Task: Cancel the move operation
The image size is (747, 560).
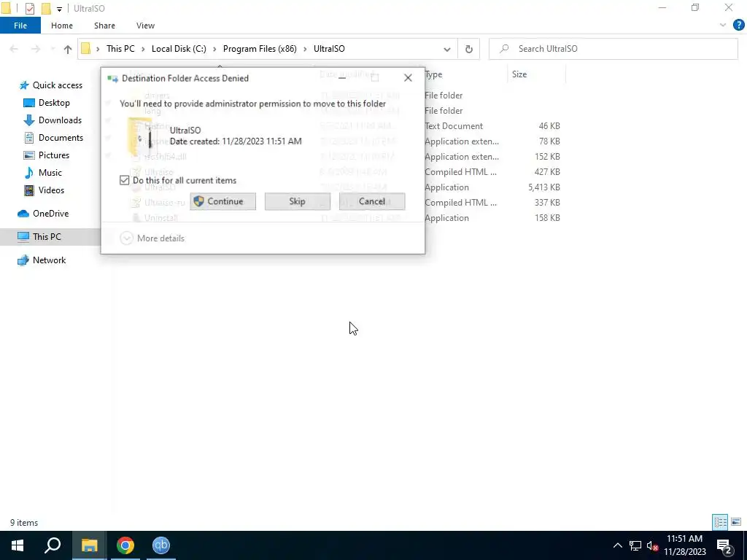Action: [372, 201]
